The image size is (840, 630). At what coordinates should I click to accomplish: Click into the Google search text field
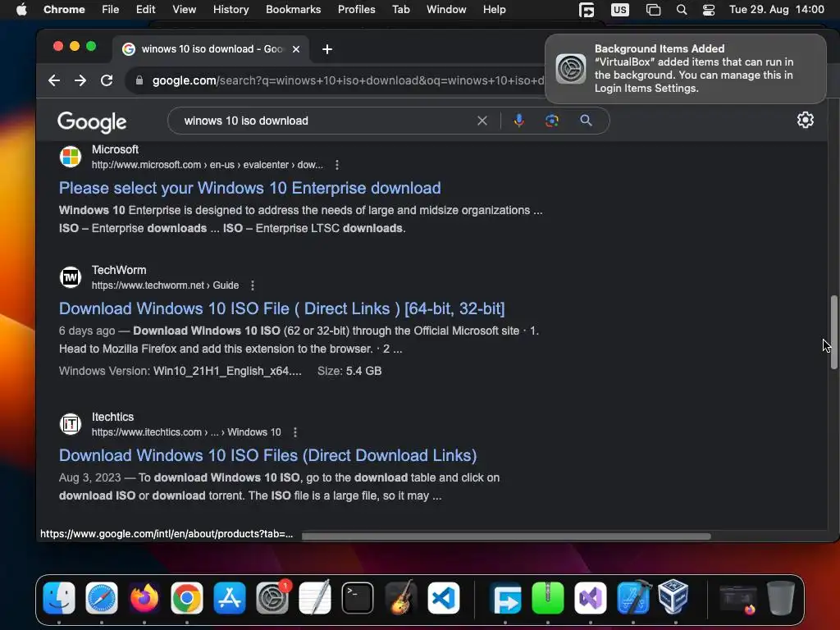(x=326, y=121)
